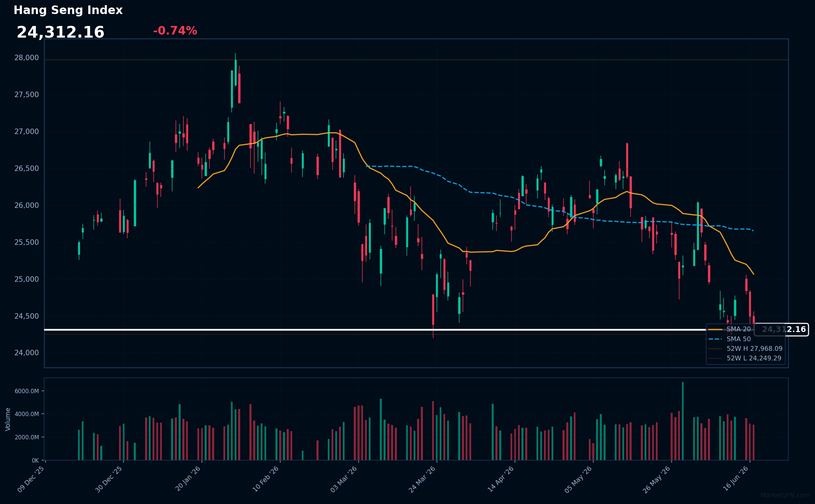Click the tallest green volume bar near 6000M
815x504 pixels.
(x=683, y=421)
